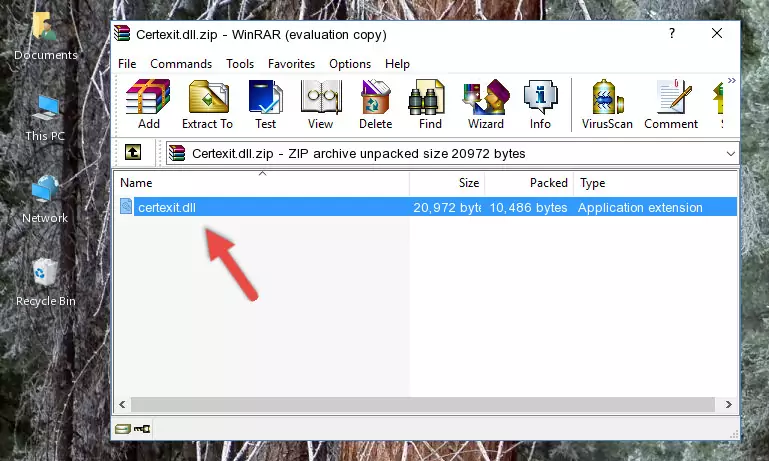The width and height of the screenshot is (769, 461).
Task: Click the question mark help button
Action: [672, 33]
